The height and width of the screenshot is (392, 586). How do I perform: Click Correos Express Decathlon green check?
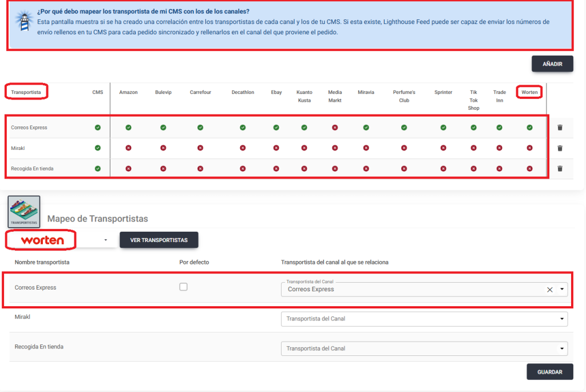point(243,128)
